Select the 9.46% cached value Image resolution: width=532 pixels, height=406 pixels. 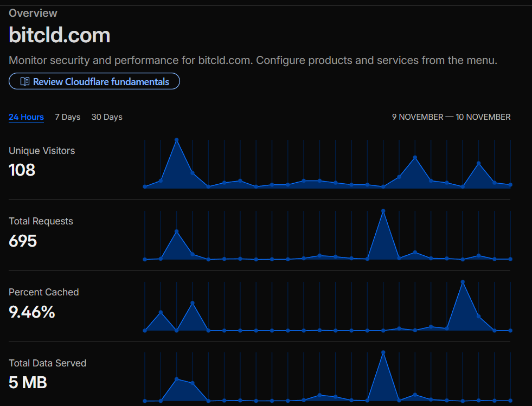(32, 312)
